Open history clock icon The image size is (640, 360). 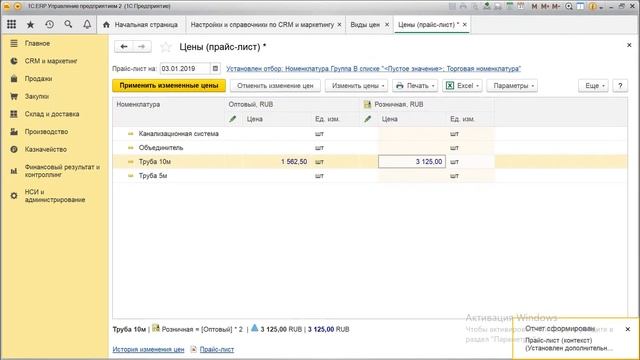point(49,24)
